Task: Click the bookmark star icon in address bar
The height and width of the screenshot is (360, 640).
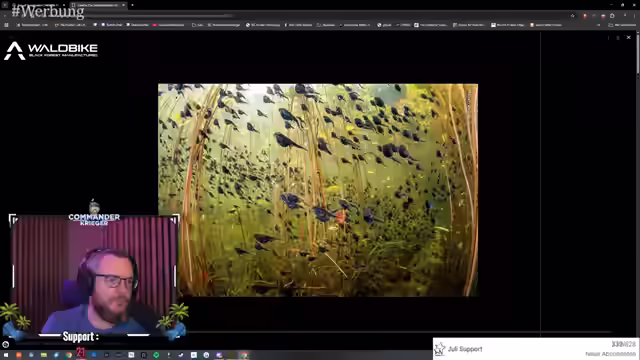Action: coord(573,16)
